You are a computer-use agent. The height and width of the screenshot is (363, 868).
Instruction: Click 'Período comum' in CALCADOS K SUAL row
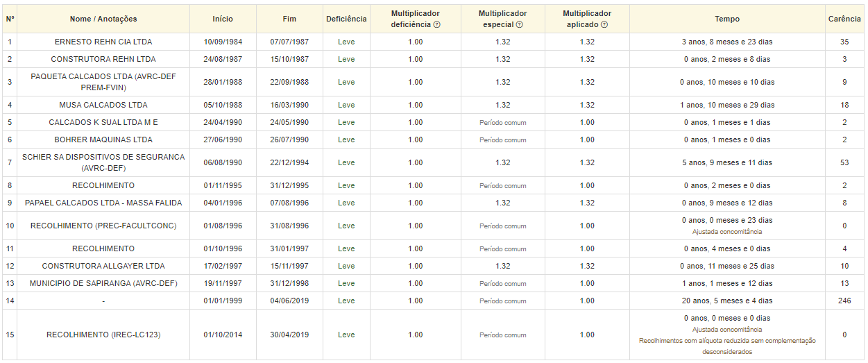coord(503,122)
